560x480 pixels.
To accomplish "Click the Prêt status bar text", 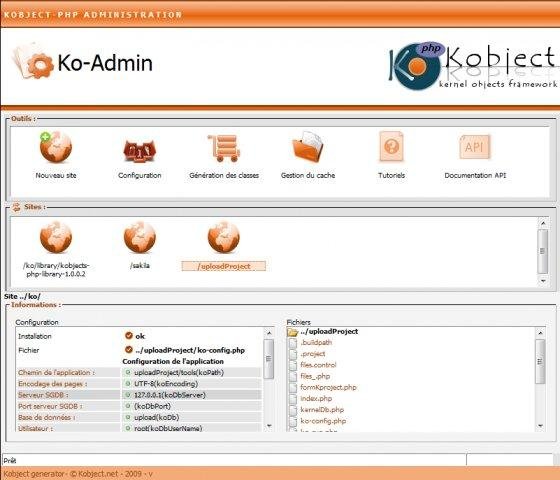I will (10, 460).
